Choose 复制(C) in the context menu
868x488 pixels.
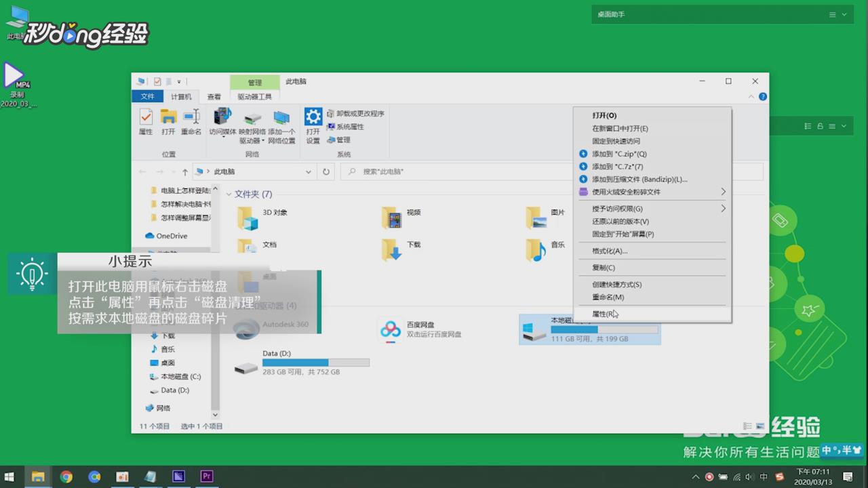pyautogui.click(x=652, y=268)
